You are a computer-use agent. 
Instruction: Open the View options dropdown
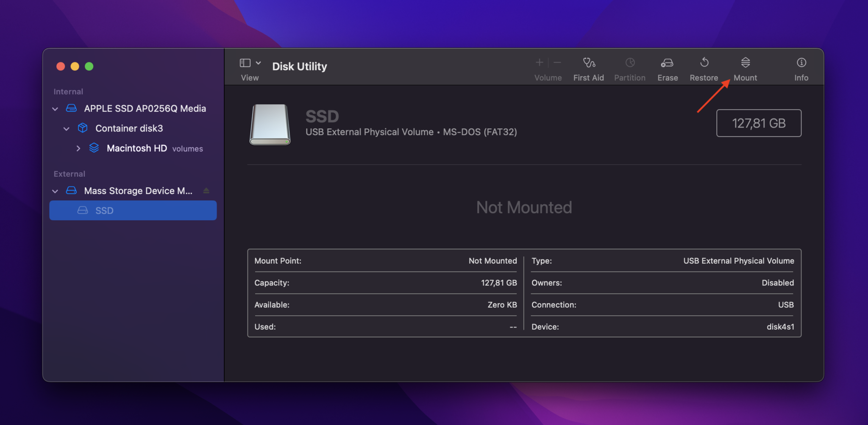[258, 62]
